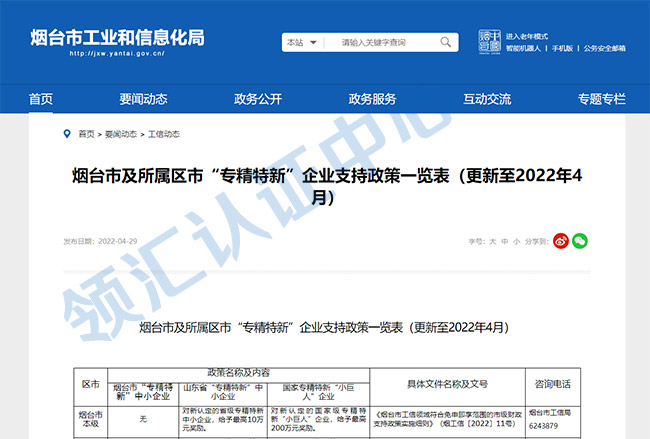Open the 本站 search scope dropdown
The width and height of the screenshot is (650, 439).
(302, 42)
